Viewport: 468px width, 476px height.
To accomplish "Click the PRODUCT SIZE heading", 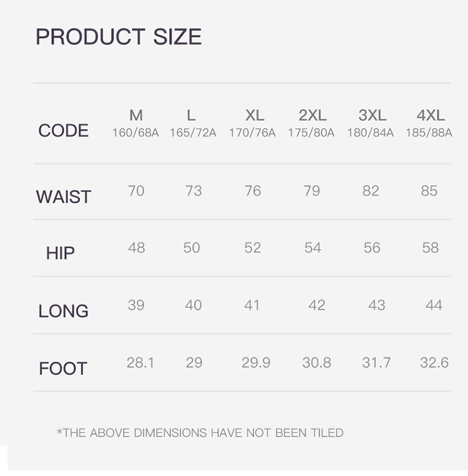I will (x=119, y=37).
